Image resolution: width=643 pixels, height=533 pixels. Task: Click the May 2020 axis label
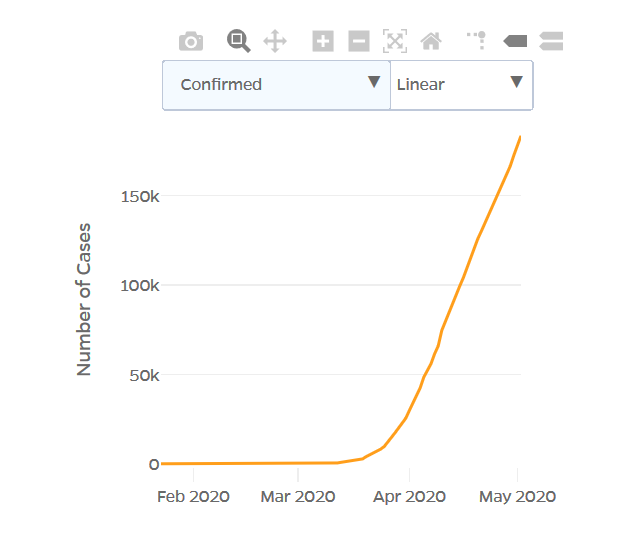[518, 497]
